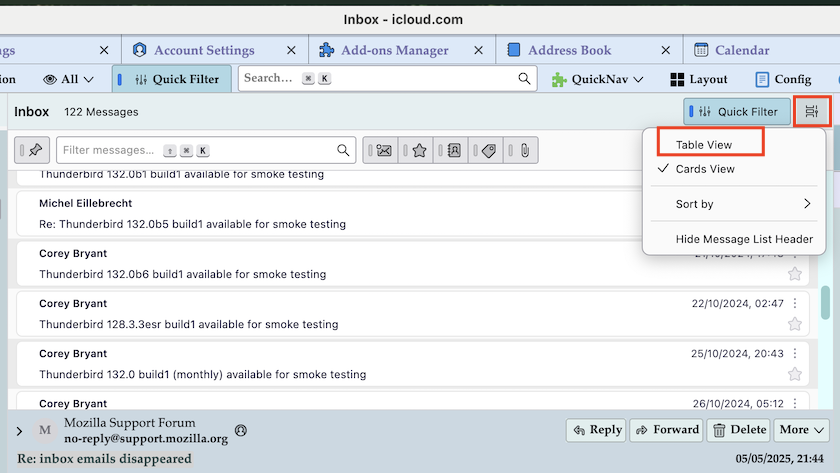Filter to unread messages only

point(380,151)
